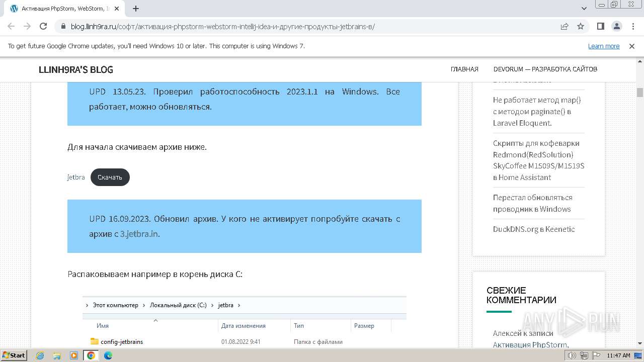This screenshot has width=644, height=362.
Task: Open a new browser tab
Action: 136,9
